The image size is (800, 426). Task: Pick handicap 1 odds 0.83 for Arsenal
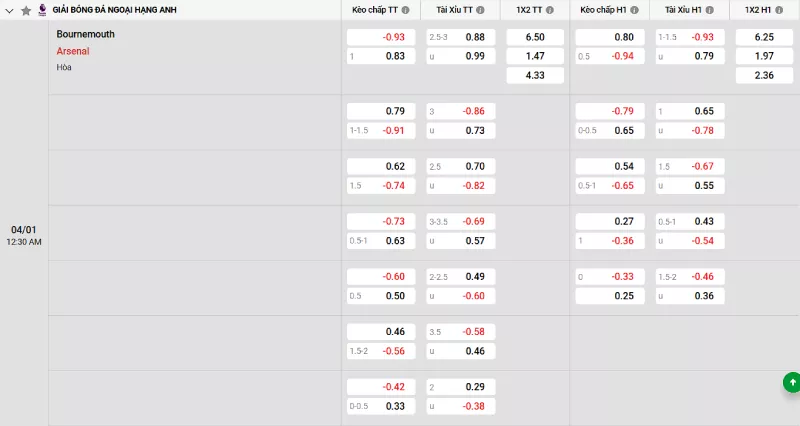(380, 56)
